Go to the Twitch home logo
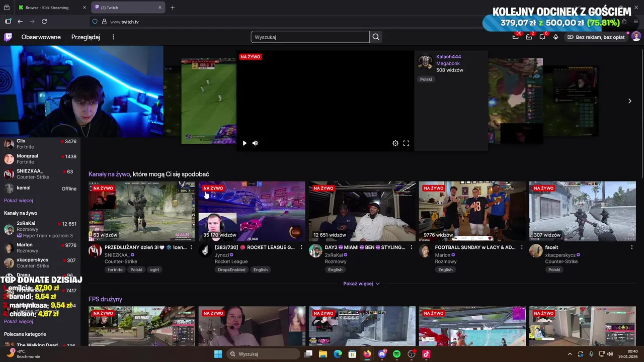644x362 pixels. point(8,37)
